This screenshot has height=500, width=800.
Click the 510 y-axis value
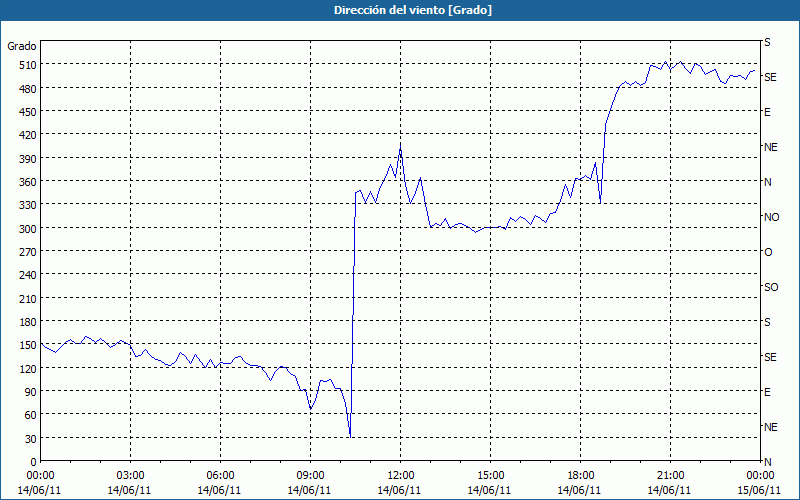click(x=29, y=65)
